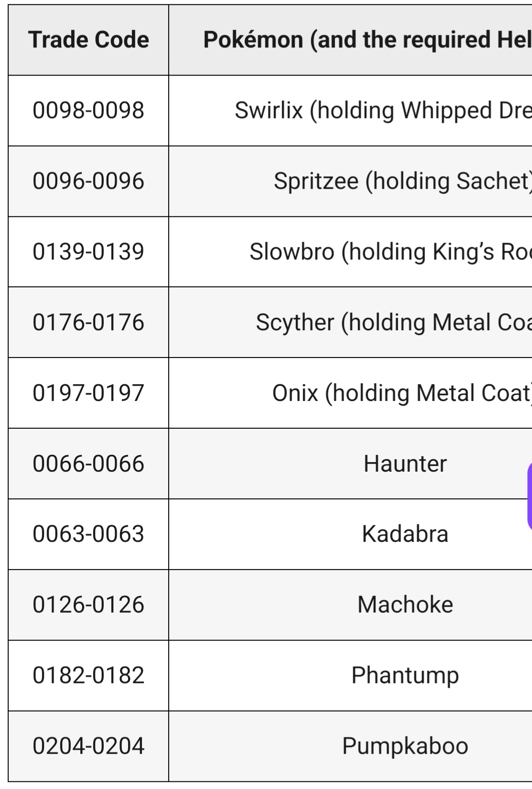The height and width of the screenshot is (789, 532).
Task: Click the Machoke cell
Action: click(405, 605)
